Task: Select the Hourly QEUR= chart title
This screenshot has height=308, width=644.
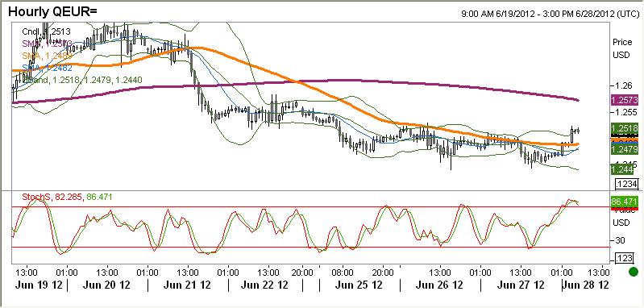Action: (x=52, y=12)
